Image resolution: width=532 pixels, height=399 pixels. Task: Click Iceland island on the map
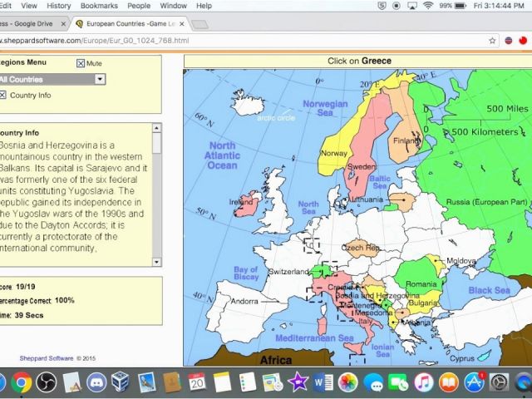(x=248, y=103)
